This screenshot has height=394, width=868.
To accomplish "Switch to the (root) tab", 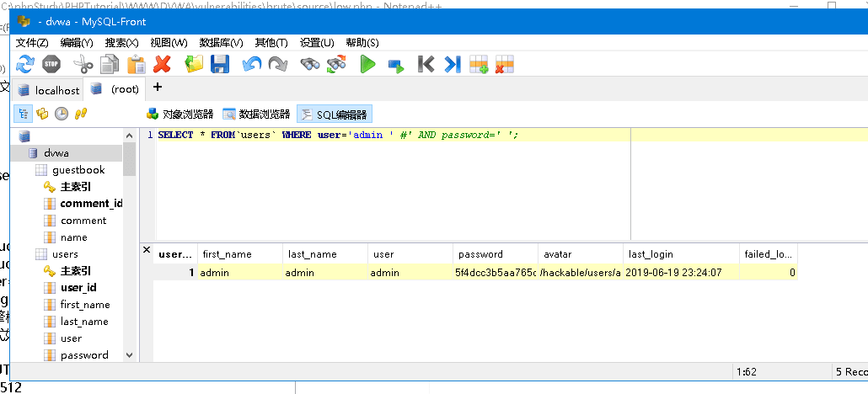I will pyautogui.click(x=115, y=88).
